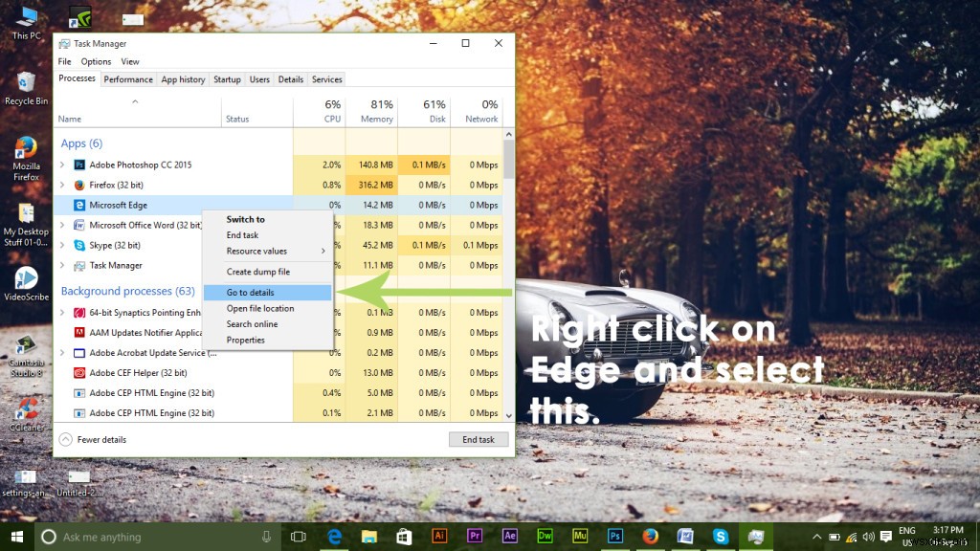Open Adobe Dreamweaver from the taskbar
This screenshot has height=551, width=980.
pyautogui.click(x=544, y=537)
